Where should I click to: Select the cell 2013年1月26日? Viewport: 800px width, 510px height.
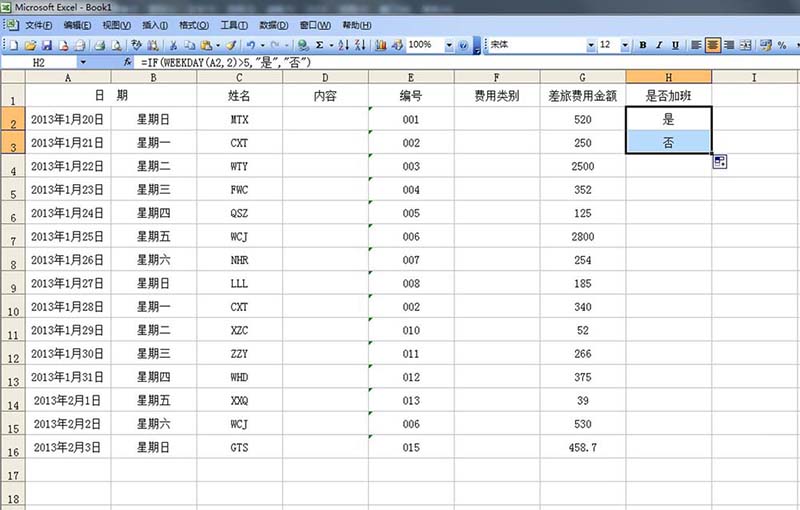pyautogui.click(x=68, y=260)
